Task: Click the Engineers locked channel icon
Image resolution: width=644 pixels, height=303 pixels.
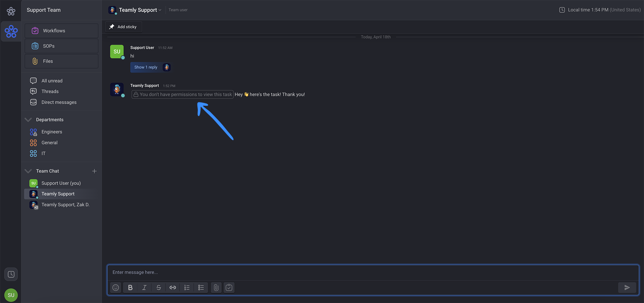Action: [x=33, y=132]
